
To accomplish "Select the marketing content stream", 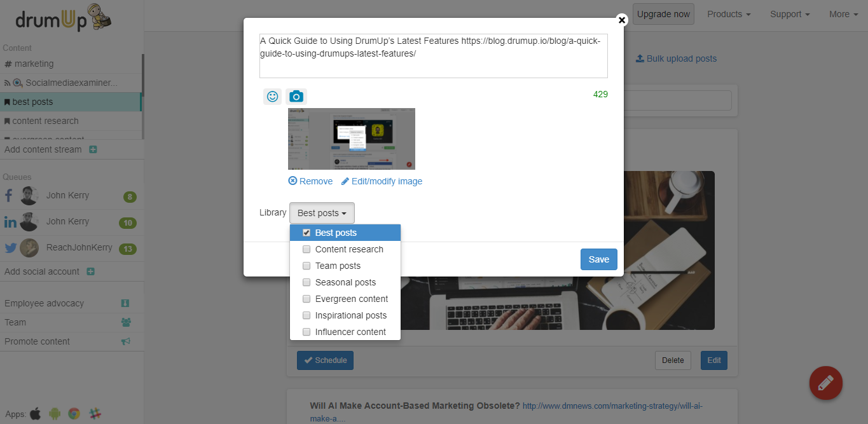I will (x=71, y=64).
